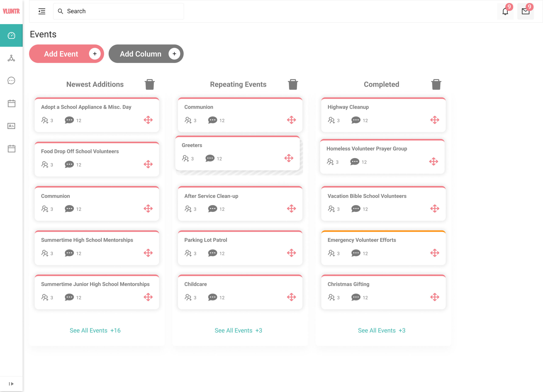This screenshot has width=543, height=392.
Task: Delete the Newest Additions column
Action: coord(150,84)
